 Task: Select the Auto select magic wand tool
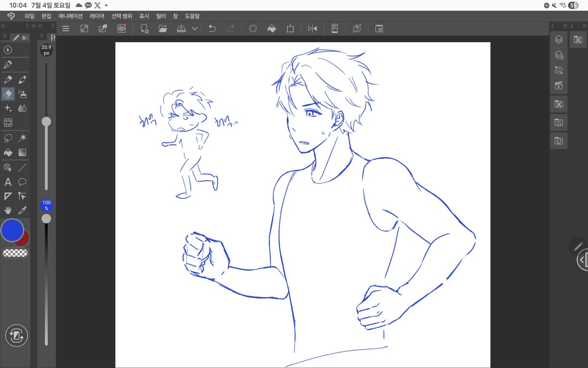22,138
